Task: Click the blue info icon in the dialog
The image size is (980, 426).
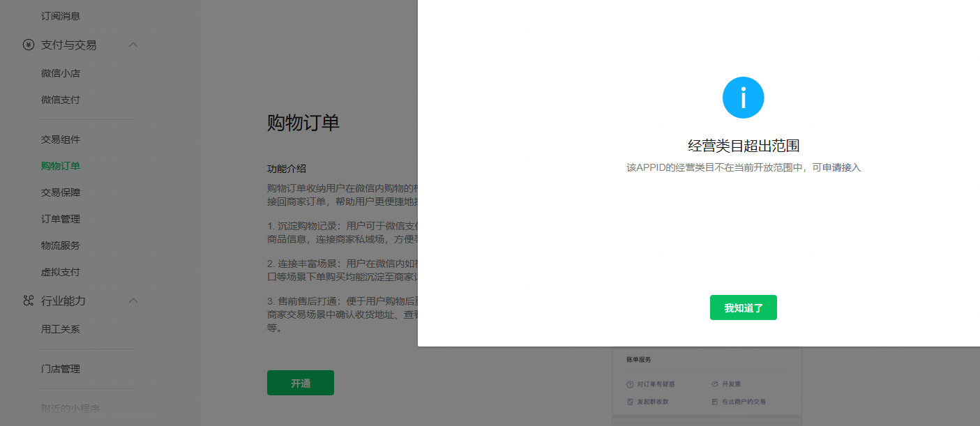Action: pos(743,98)
